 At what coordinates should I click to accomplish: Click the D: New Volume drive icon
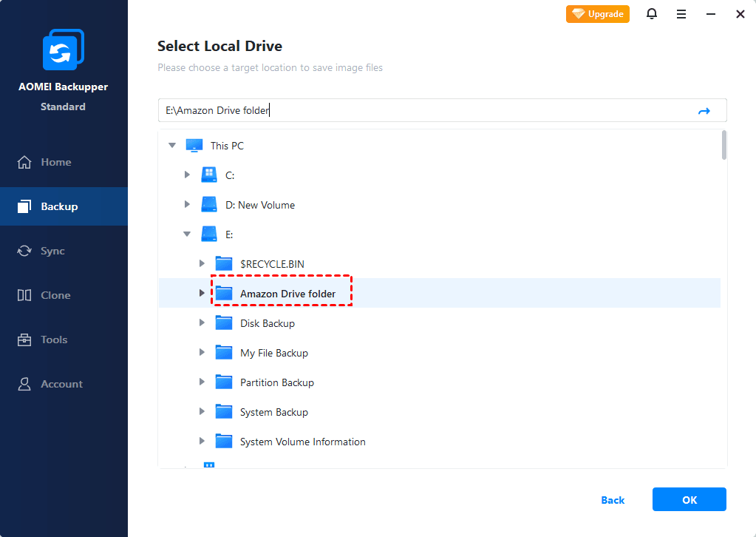pos(209,205)
